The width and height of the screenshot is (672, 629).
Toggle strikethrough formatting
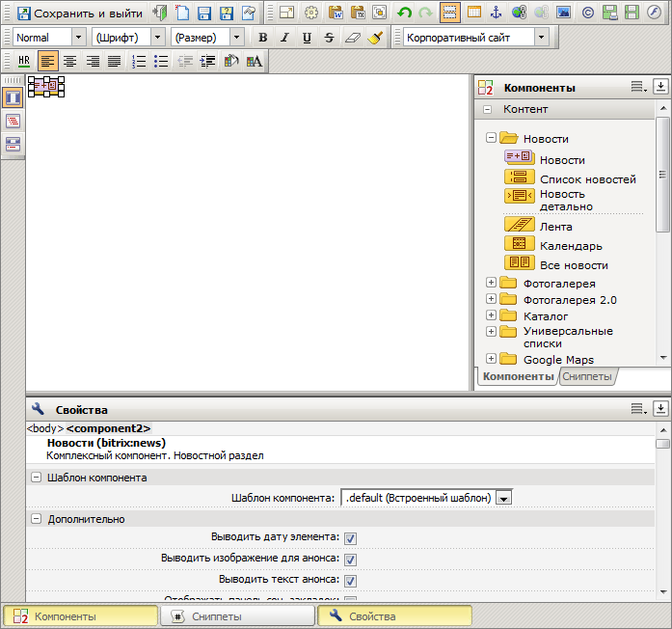click(329, 38)
